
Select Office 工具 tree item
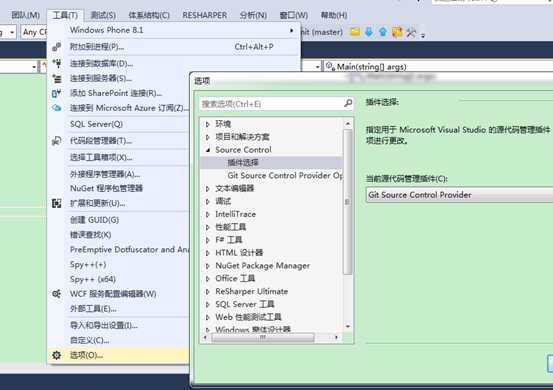235,278
